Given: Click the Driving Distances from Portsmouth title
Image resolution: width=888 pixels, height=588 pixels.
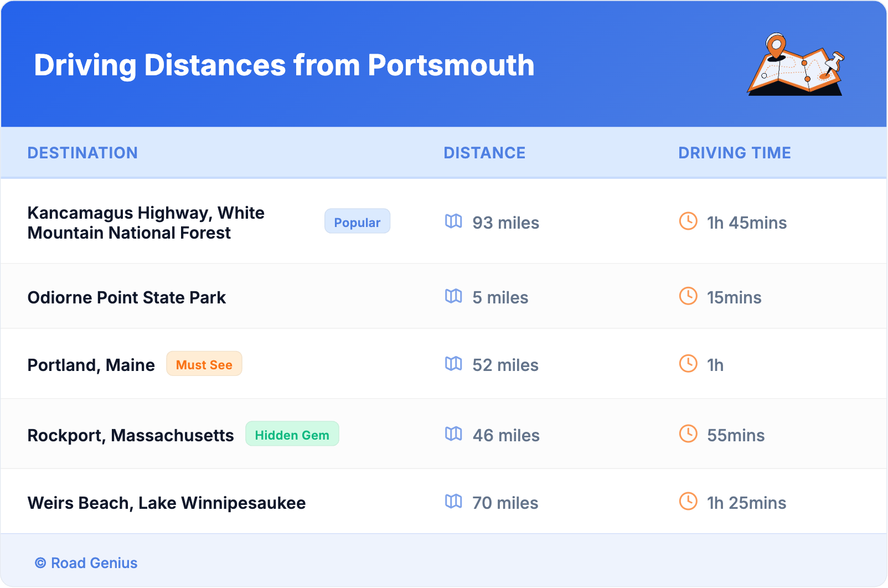Looking at the screenshot, I should [284, 65].
